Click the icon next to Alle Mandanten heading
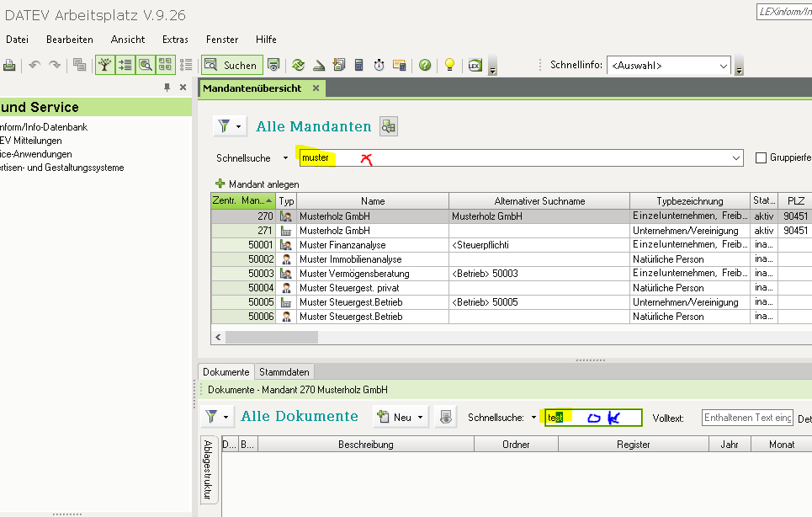 click(389, 126)
